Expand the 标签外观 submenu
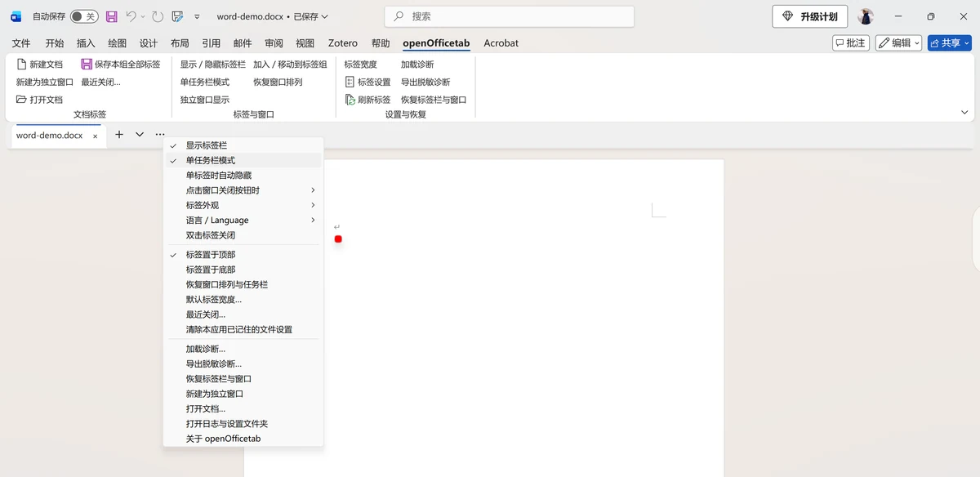This screenshot has height=477, width=980. (x=243, y=205)
